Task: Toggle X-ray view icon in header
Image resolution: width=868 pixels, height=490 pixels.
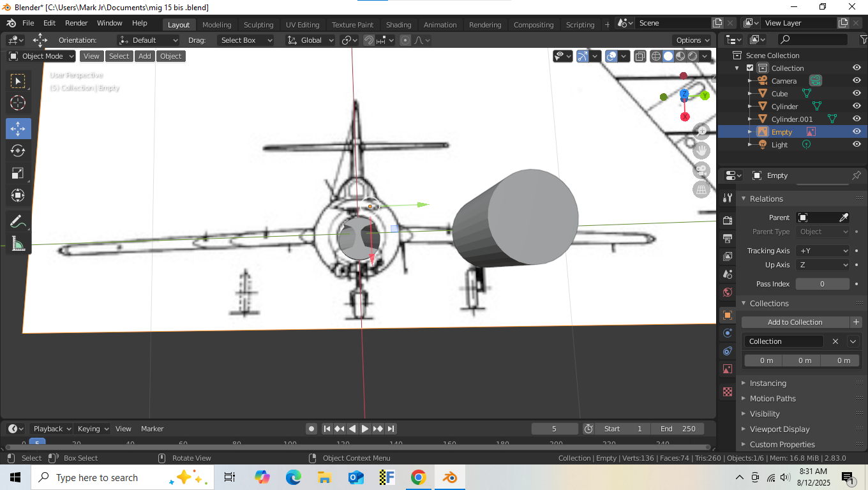Action: point(640,56)
